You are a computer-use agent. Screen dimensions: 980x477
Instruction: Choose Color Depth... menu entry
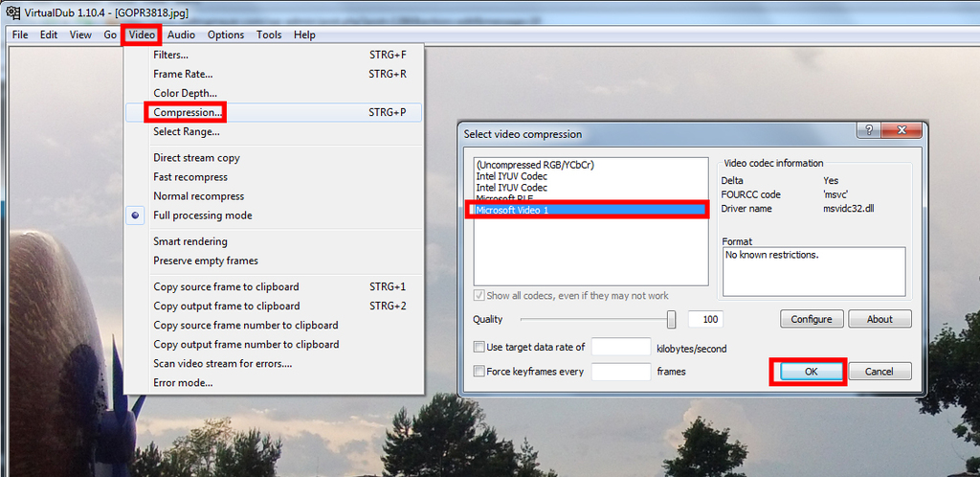click(274, 93)
